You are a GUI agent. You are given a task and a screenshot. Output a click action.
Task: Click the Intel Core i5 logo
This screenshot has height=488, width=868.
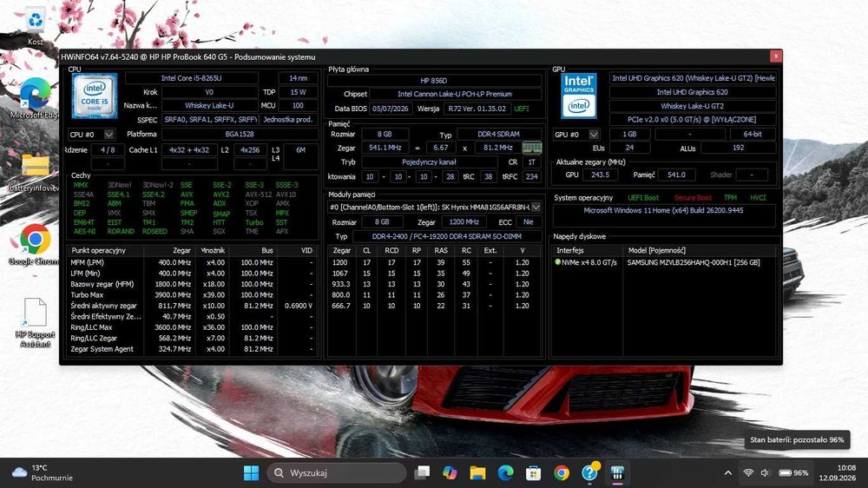(x=94, y=96)
